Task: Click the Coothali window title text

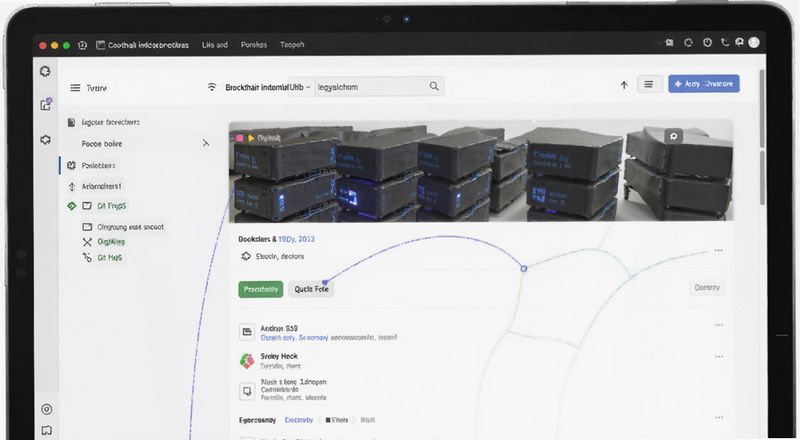Action: click(148, 45)
